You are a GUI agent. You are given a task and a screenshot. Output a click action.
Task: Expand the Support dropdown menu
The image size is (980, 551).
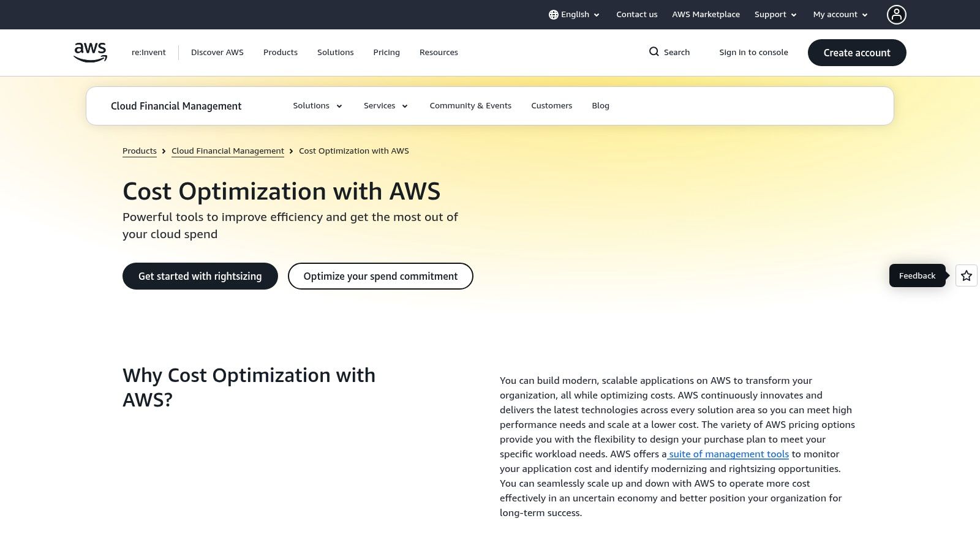[x=775, y=15]
